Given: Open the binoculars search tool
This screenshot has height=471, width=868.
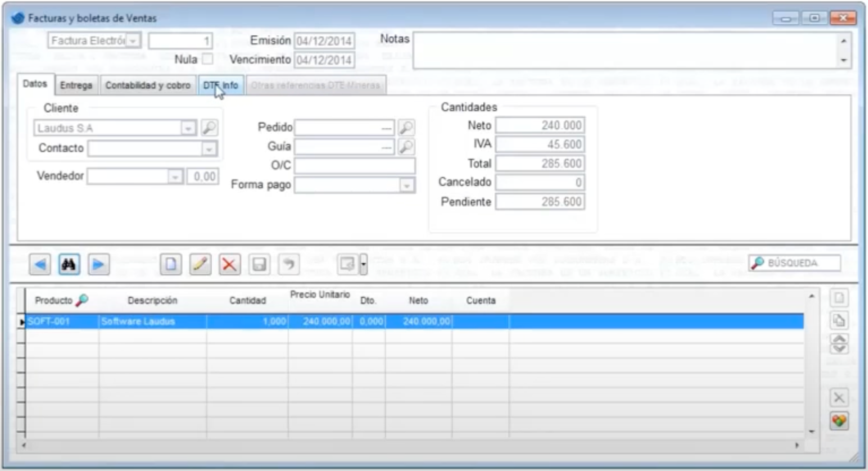Looking at the screenshot, I should [x=69, y=264].
